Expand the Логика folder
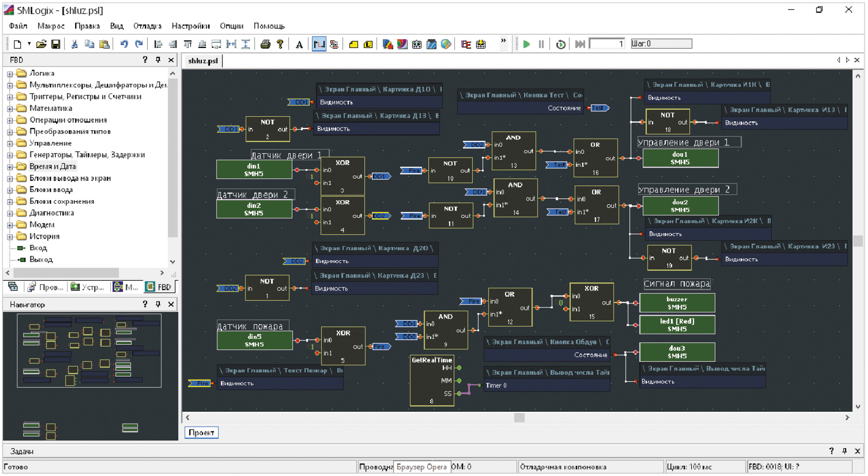The width and height of the screenshot is (868, 476). 10,74
